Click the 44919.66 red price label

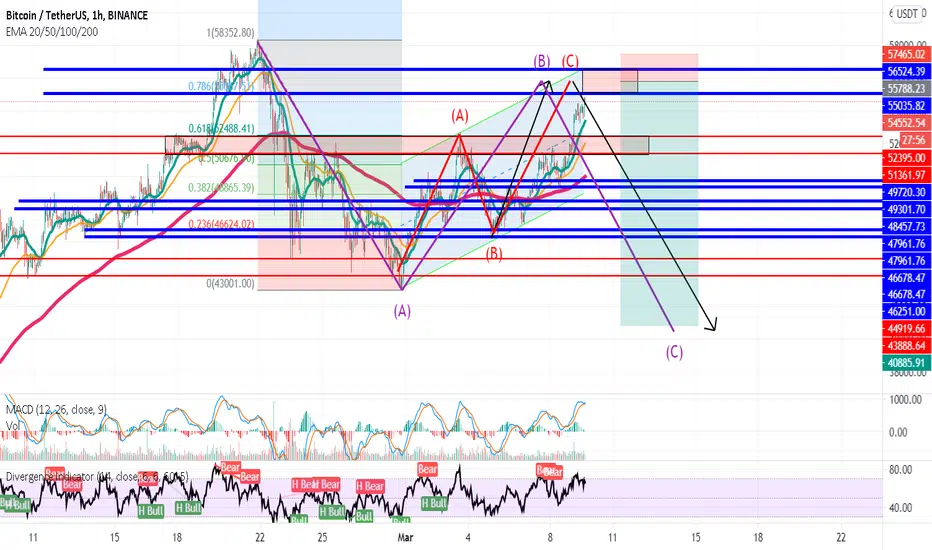click(x=906, y=328)
